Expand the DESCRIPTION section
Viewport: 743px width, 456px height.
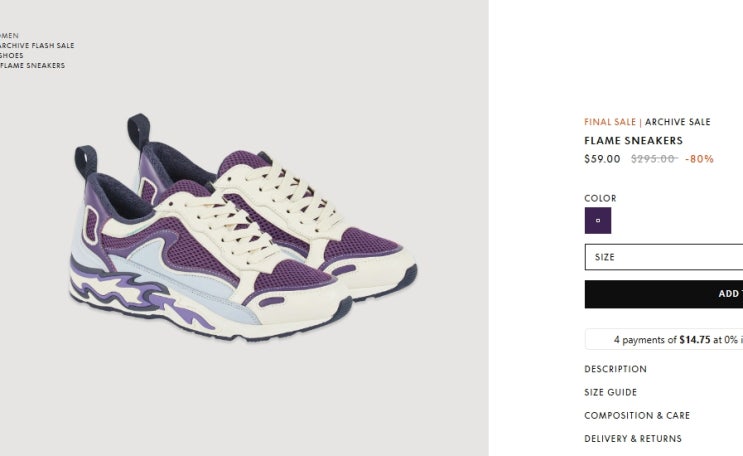pos(615,369)
